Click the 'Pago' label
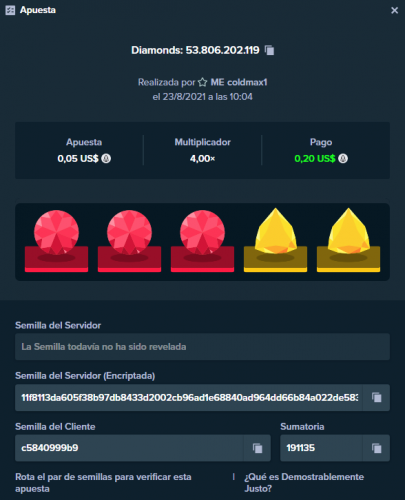The height and width of the screenshot is (500, 405). coord(321,142)
